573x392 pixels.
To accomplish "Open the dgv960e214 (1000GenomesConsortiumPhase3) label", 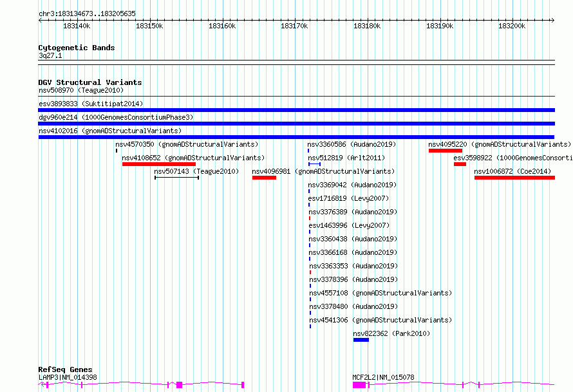I will tap(116, 117).
